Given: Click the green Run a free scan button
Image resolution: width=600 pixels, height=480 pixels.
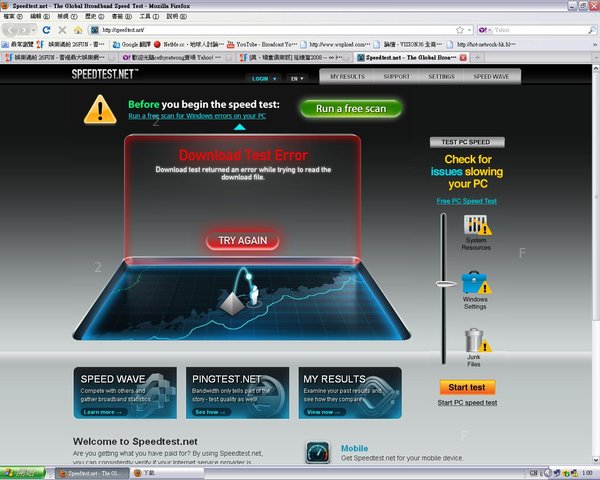Looking at the screenshot, I should coord(351,109).
